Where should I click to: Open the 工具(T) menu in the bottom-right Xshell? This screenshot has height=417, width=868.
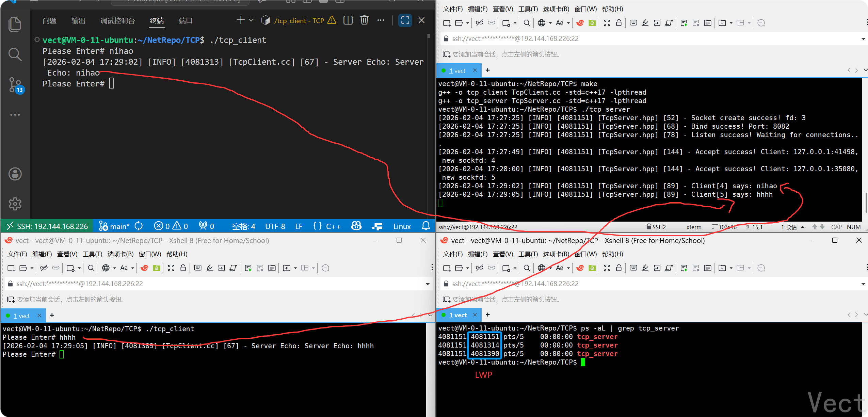point(528,254)
